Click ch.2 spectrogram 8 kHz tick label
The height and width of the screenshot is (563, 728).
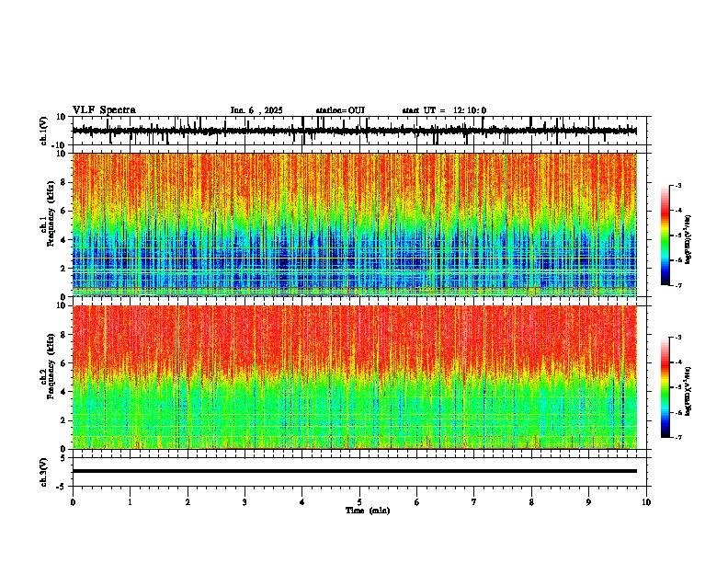pyautogui.click(x=64, y=335)
